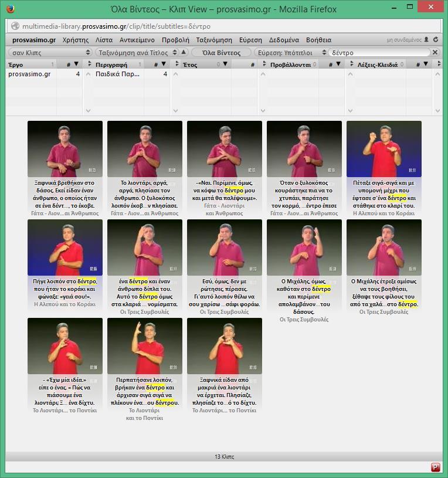Open the Προβολή menu

pyautogui.click(x=175, y=40)
